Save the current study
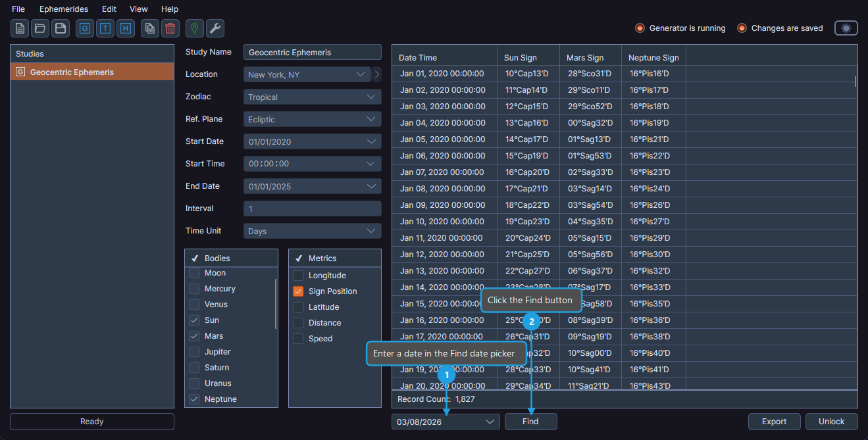Screen dimensions: 868x440 [60, 28]
